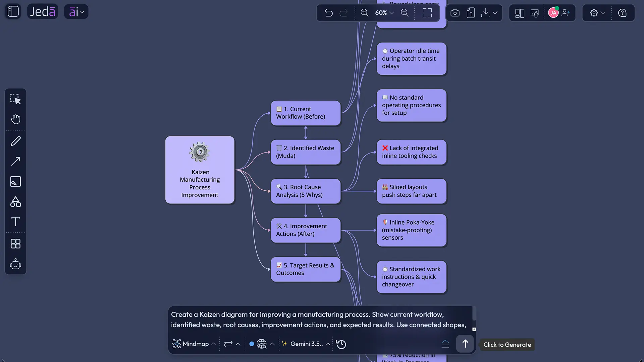Undo the last action
Image resolution: width=644 pixels, height=362 pixels.
[329, 13]
